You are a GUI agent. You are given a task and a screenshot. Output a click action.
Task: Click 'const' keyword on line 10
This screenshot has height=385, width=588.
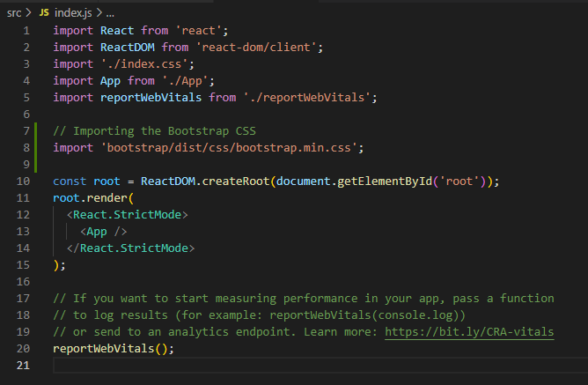[70, 181]
